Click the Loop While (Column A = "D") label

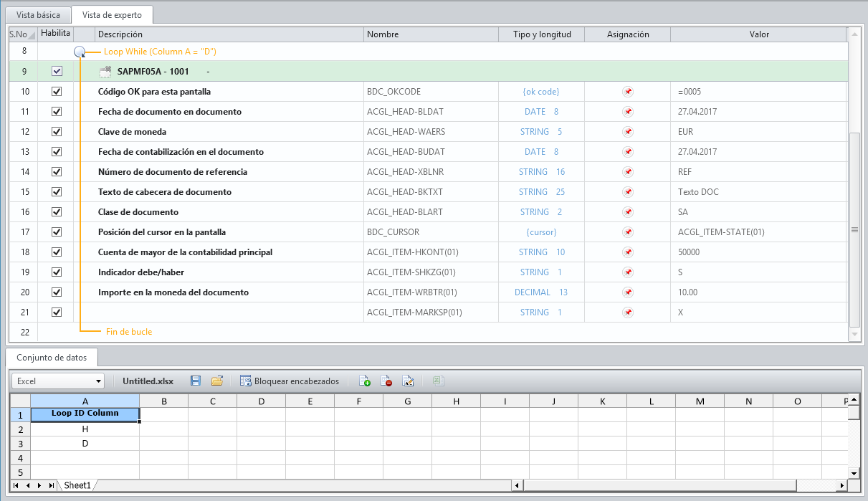[x=160, y=52]
